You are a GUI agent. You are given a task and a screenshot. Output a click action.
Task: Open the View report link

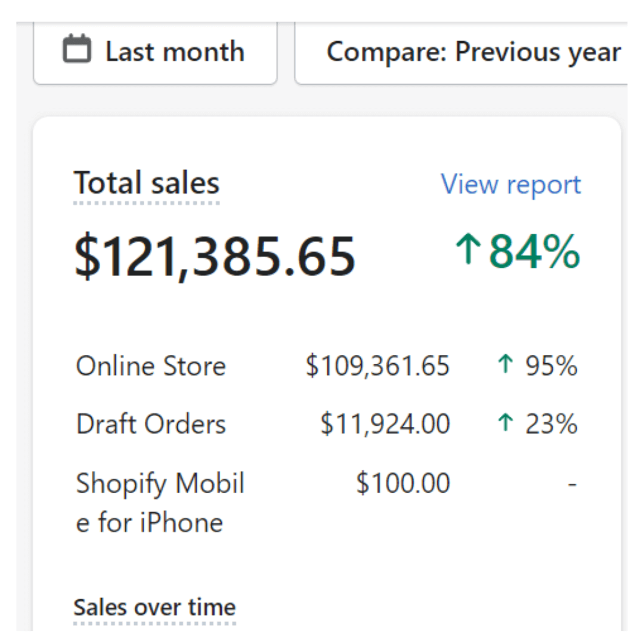[510, 184]
